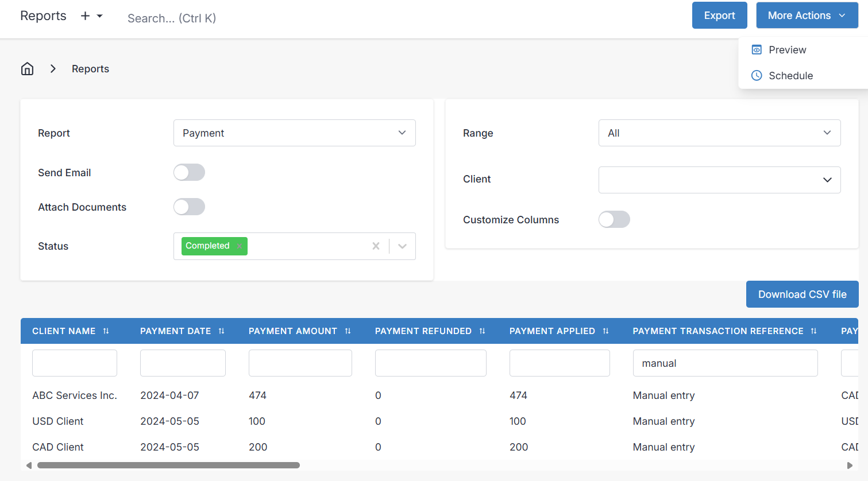Enable Customize Columns
868x481 pixels.
pyautogui.click(x=614, y=219)
